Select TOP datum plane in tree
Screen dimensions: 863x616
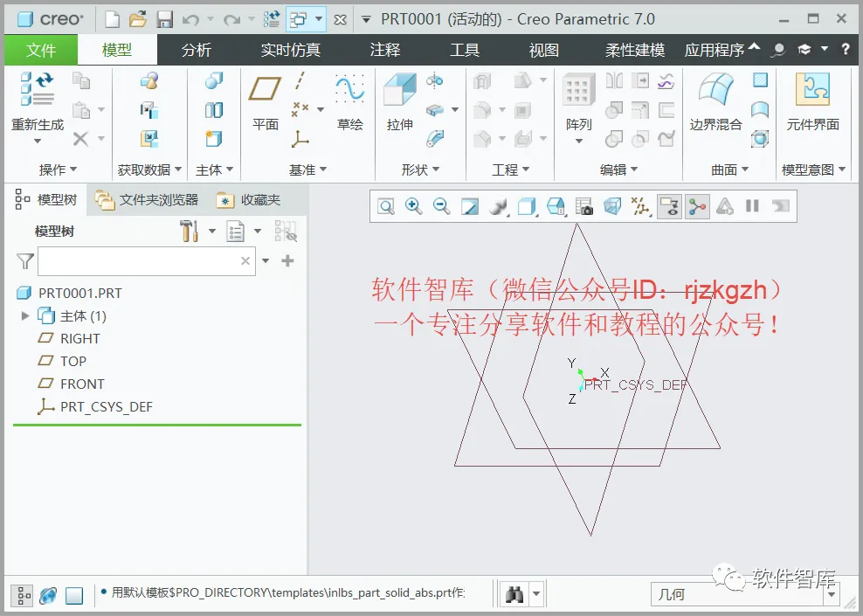coord(73,361)
